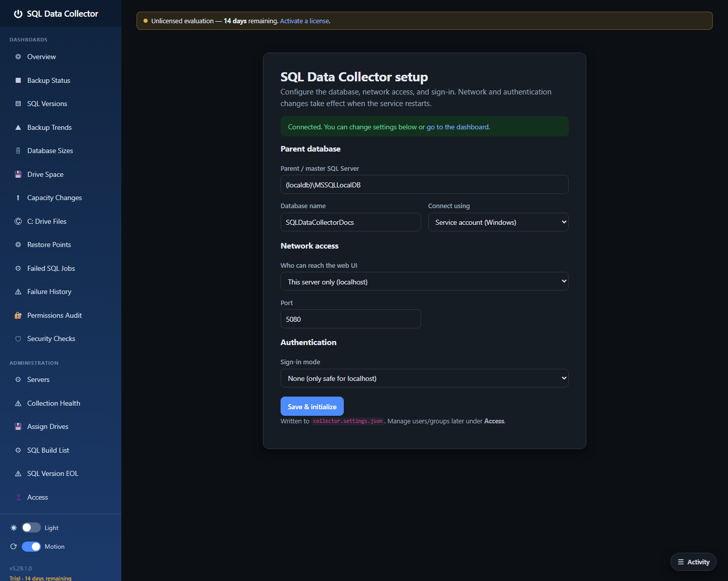Click the Security Checks shield icon
Image resolution: width=728 pixels, height=581 pixels.
coord(18,338)
